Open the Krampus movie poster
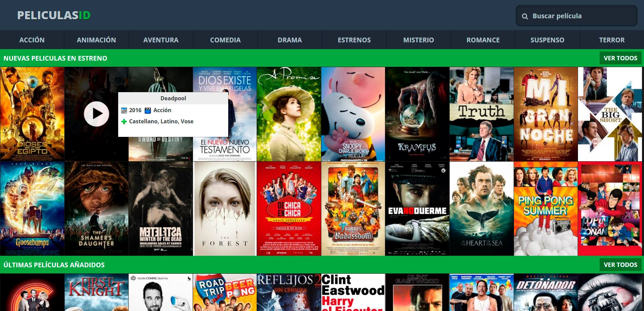The image size is (644, 311). (x=417, y=114)
